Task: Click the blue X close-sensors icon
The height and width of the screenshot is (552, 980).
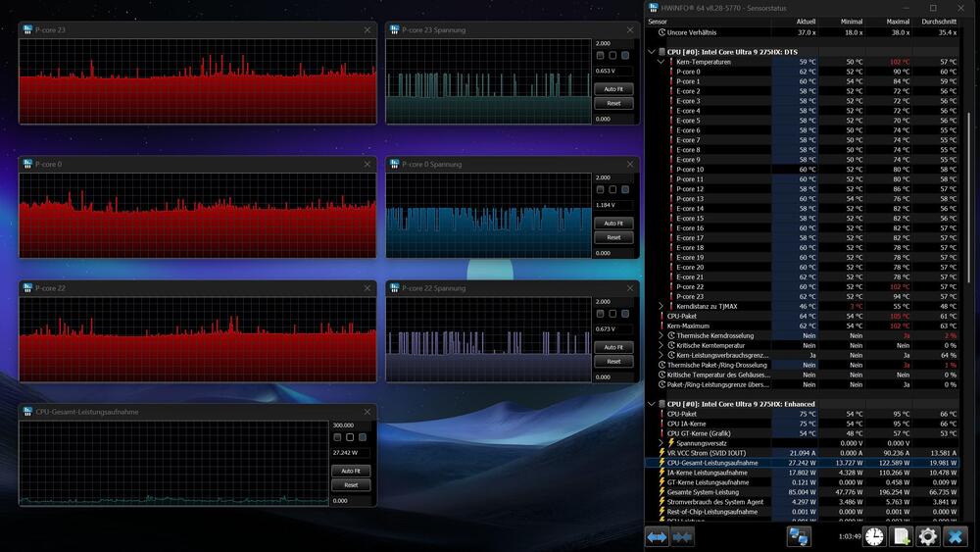Action: coord(956,536)
